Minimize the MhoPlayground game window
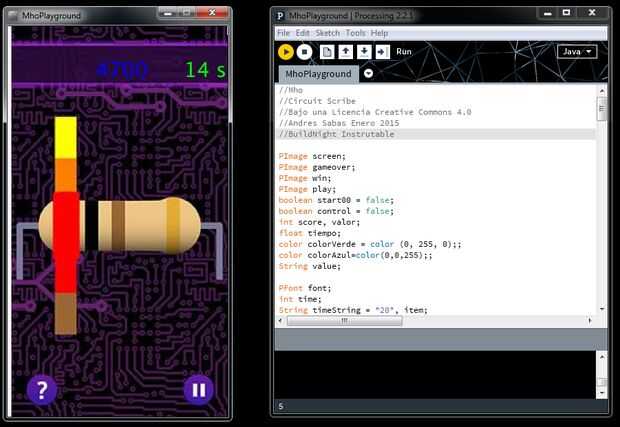 click(x=168, y=13)
